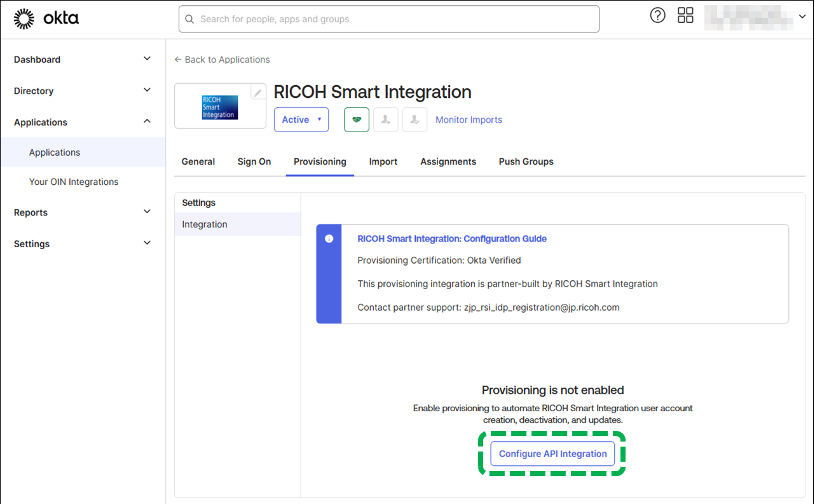Switch to the Sign On tab
This screenshot has width=815, height=504.
click(x=254, y=161)
